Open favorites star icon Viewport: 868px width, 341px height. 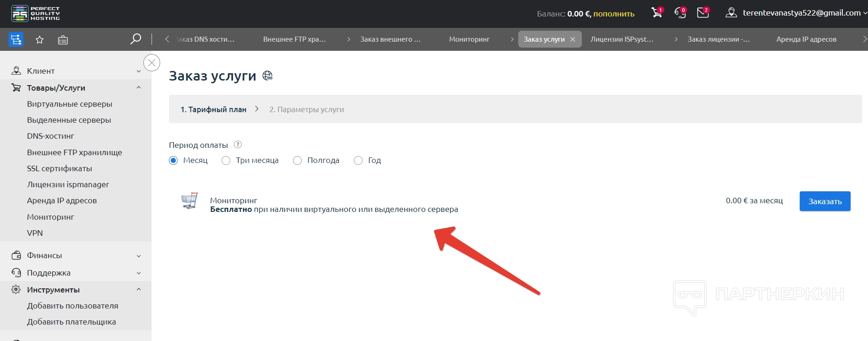pyautogui.click(x=40, y=40)
